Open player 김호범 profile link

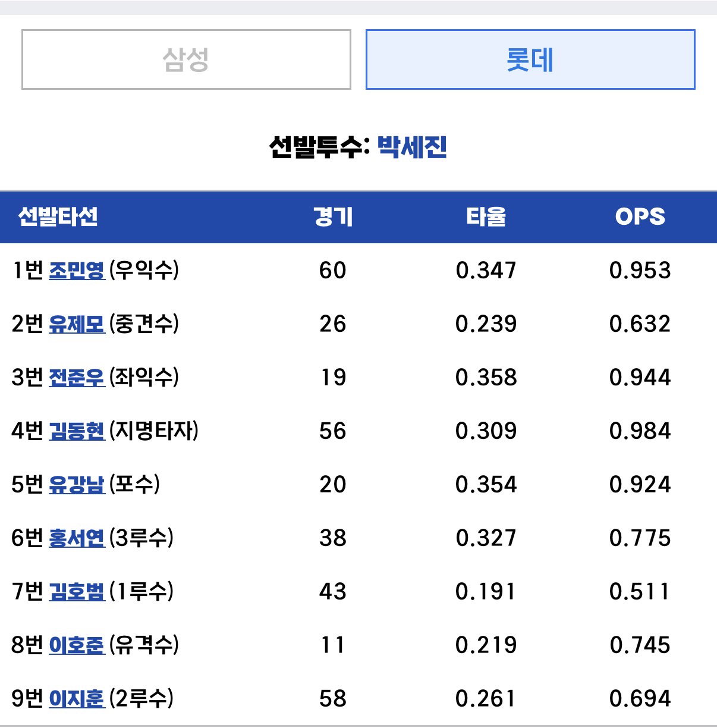tap(77, 592)
